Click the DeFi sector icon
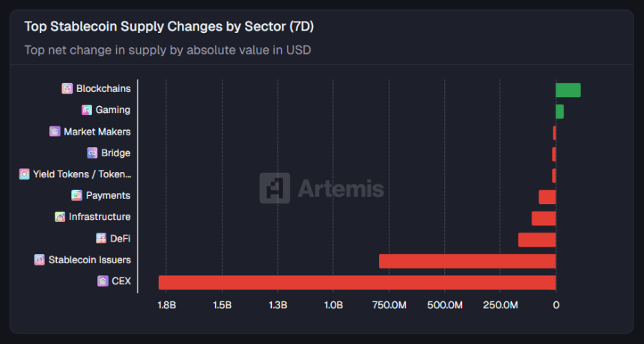644x344 pixels. point(101,239)
